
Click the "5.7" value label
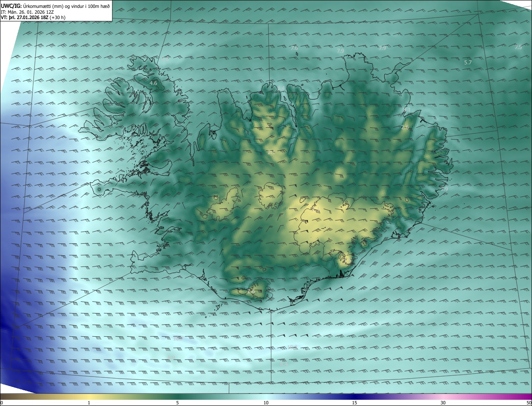pyautogui.click(x=468, y=62)
